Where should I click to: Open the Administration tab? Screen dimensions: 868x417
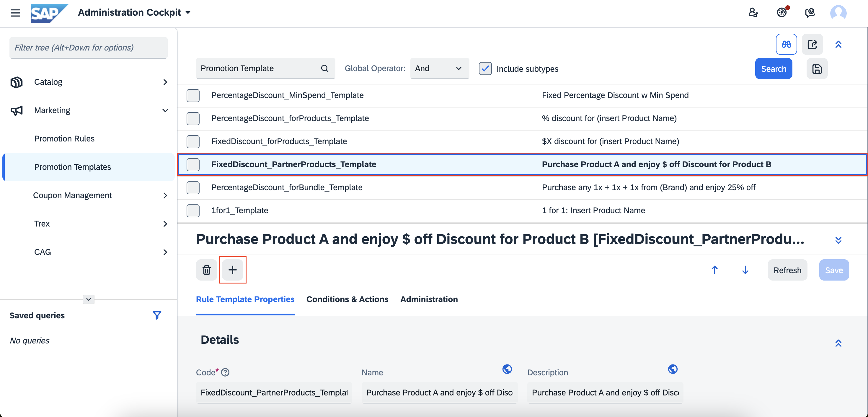[x=429, y=299]
